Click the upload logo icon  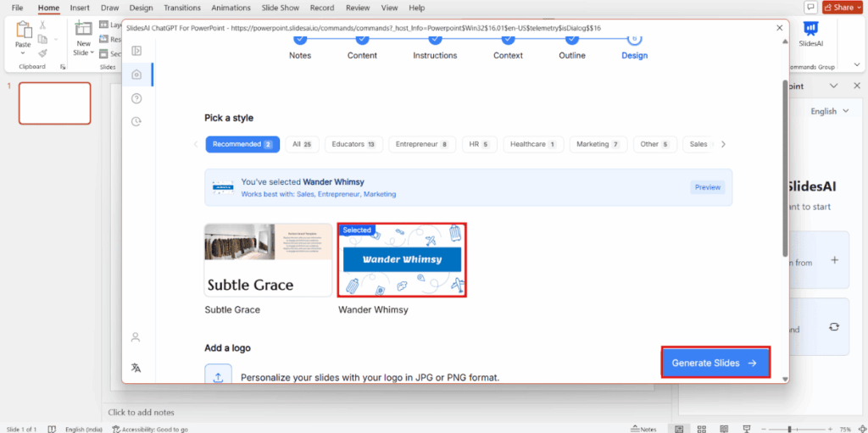[x=217, y=377]
